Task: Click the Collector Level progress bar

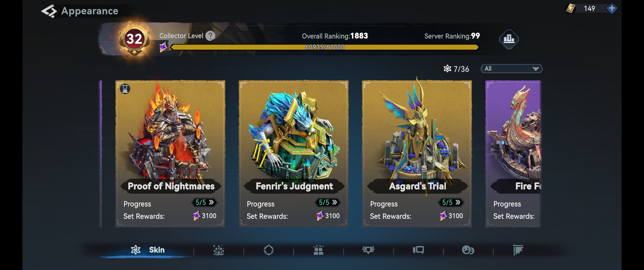Action: [x=324, y=47]
